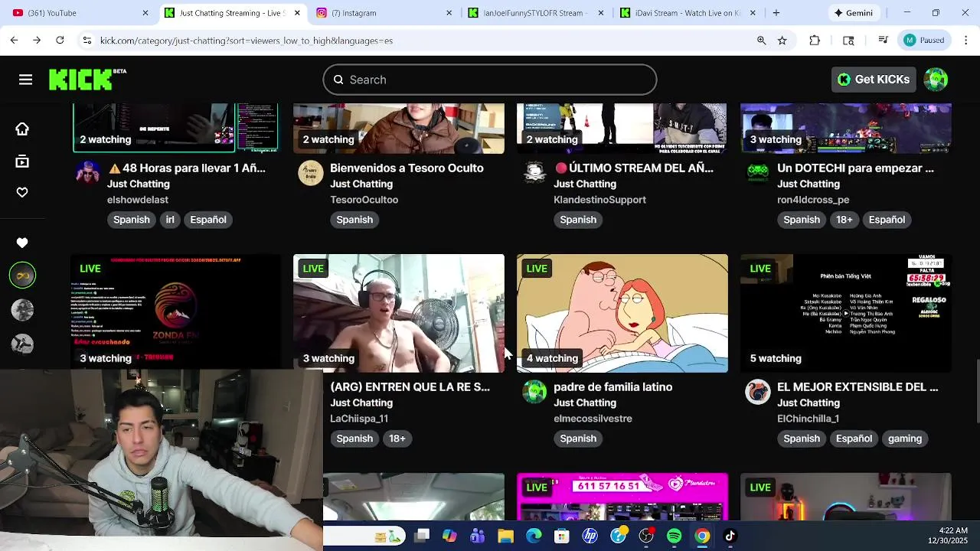The image size is (980, 551).
Task: Open the media controls music-note icon
Action: [x=883, y=40]
